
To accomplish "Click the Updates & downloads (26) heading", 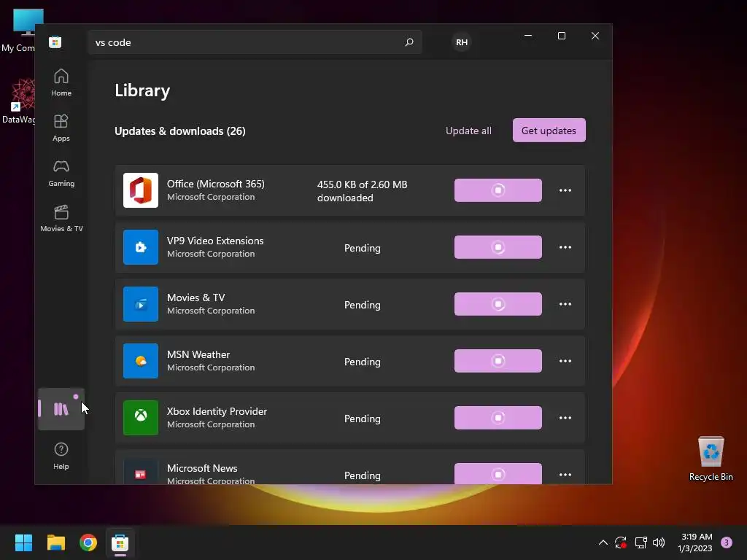I will (x=180, y=131).
